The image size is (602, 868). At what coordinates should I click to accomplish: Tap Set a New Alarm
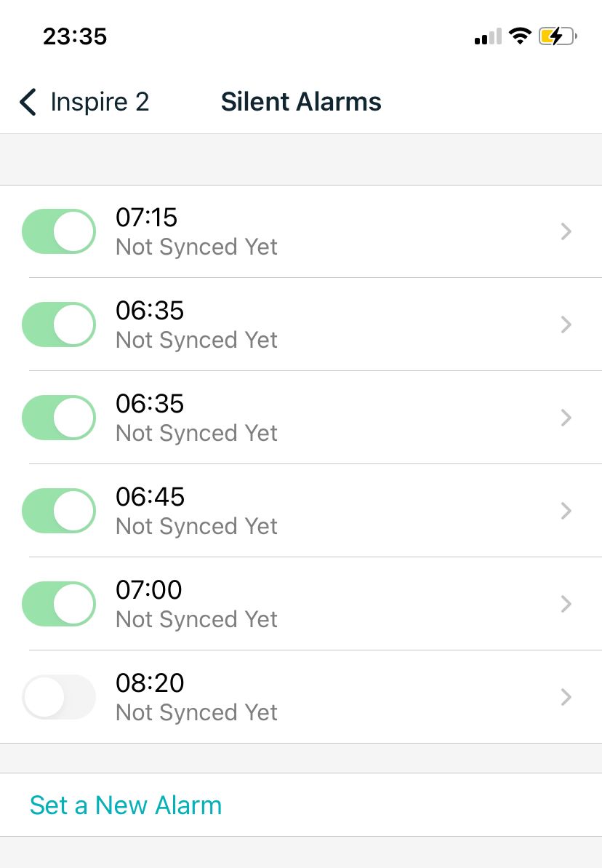(126, 805)
